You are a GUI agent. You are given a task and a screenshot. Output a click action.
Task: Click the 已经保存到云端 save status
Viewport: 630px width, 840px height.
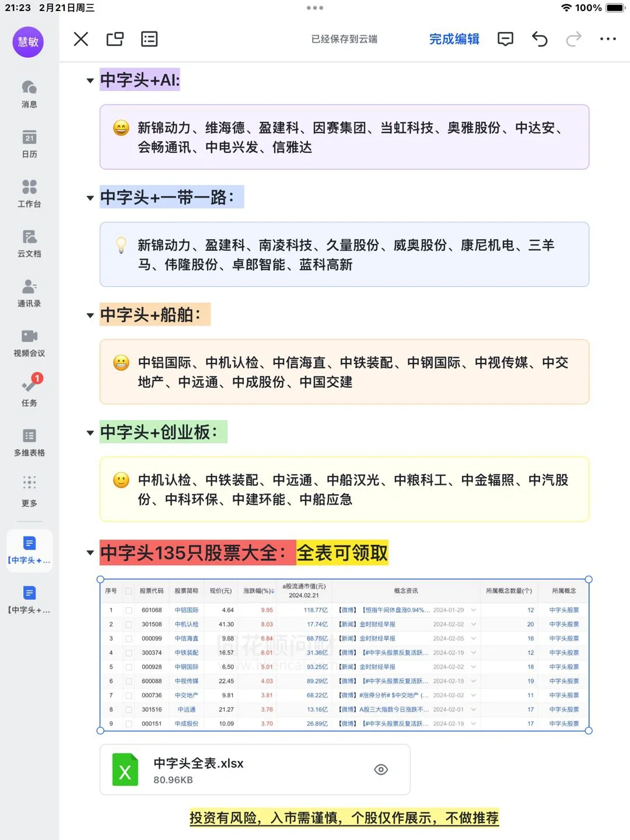(344, 39)
